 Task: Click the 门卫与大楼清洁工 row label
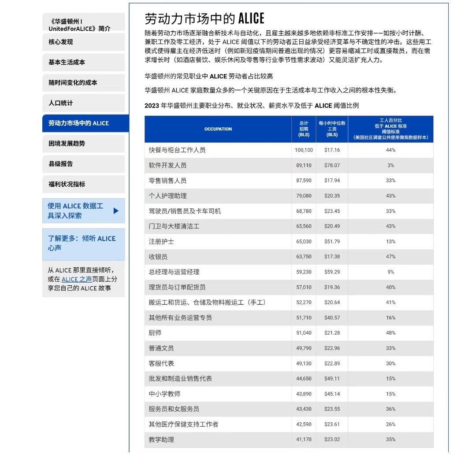tap(174, 226)
